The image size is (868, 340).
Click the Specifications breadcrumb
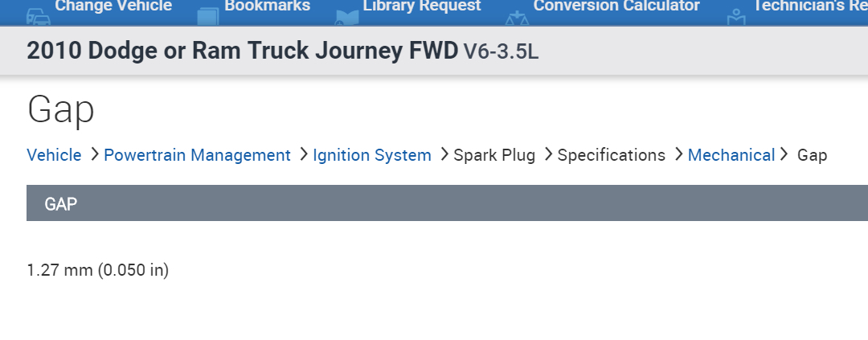click(x=611, y=155)
